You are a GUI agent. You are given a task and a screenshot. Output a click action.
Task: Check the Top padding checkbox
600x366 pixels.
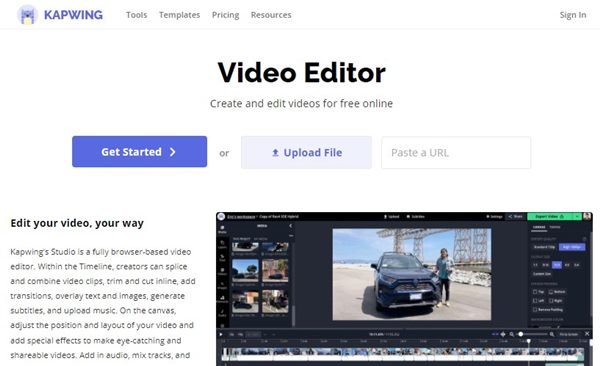pyautogui.click(x=535, y=292)
